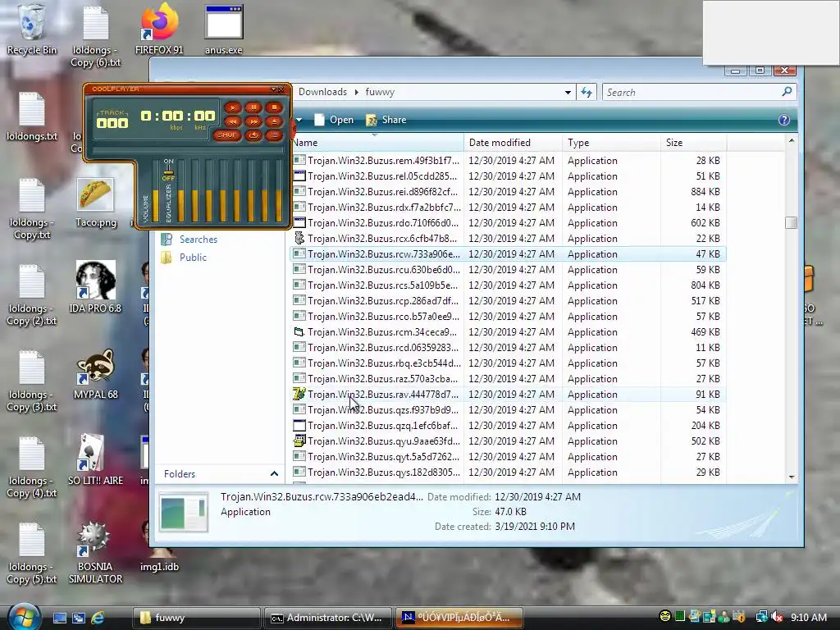Click the Open toolbar button

(x=334, y=120)
